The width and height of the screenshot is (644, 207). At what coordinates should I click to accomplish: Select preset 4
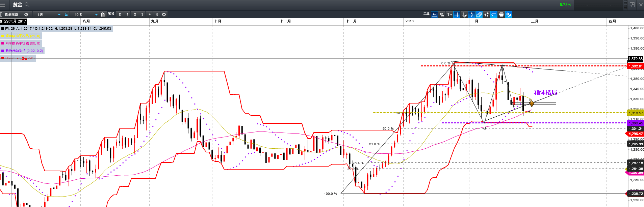pos(150,14)
